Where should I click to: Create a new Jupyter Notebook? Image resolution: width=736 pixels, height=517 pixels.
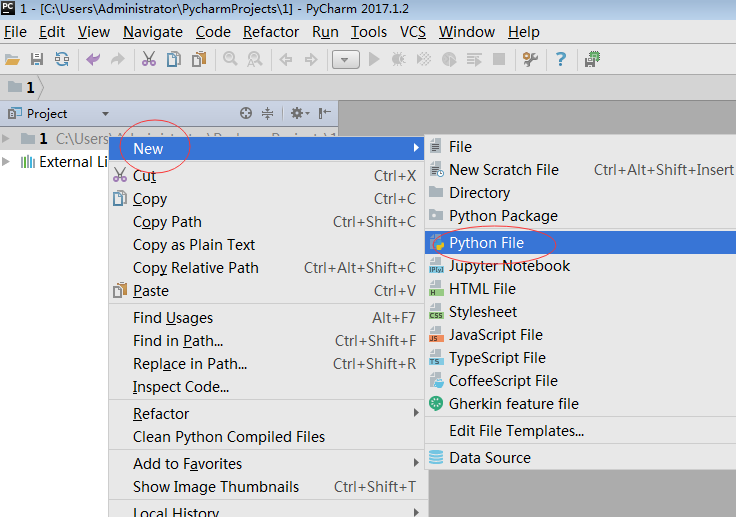[580, 266]
